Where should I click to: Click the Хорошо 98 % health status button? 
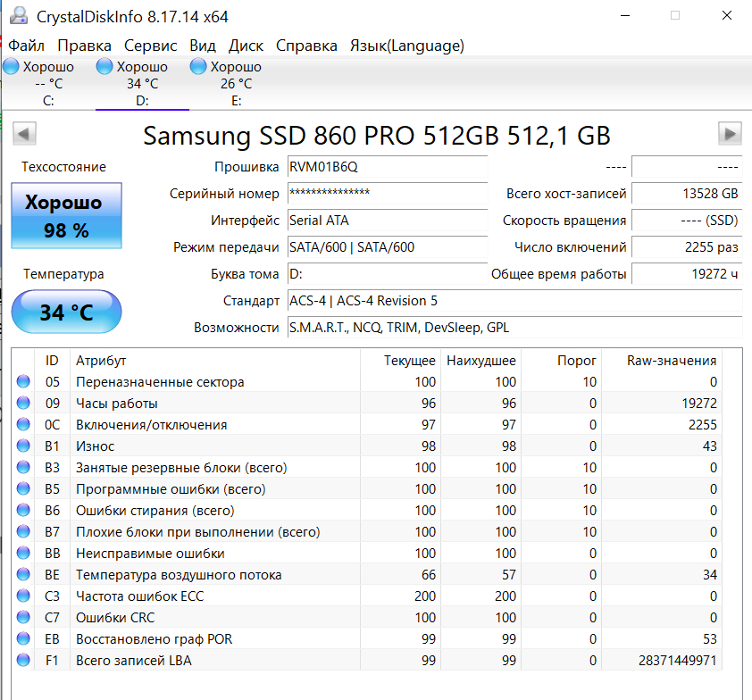point(66,215)
